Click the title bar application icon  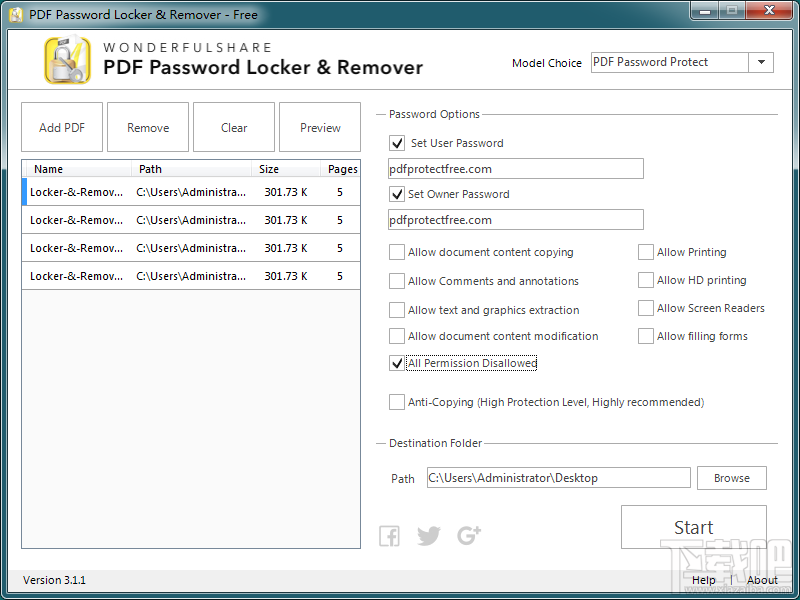tap(16, 15)
